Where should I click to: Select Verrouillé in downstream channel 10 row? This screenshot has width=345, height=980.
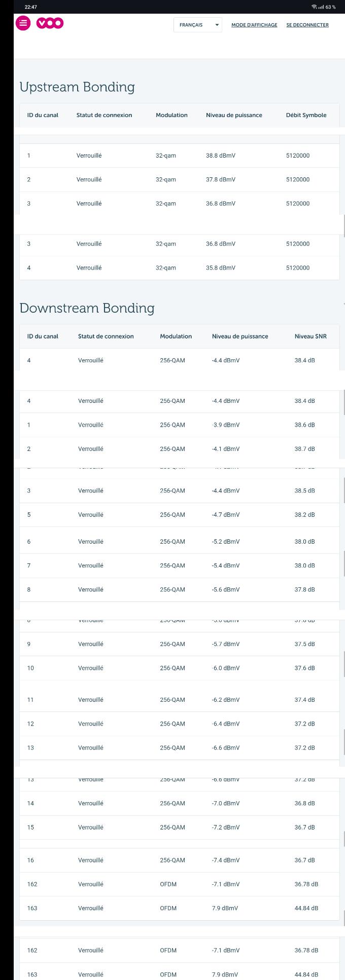point(90,668)
